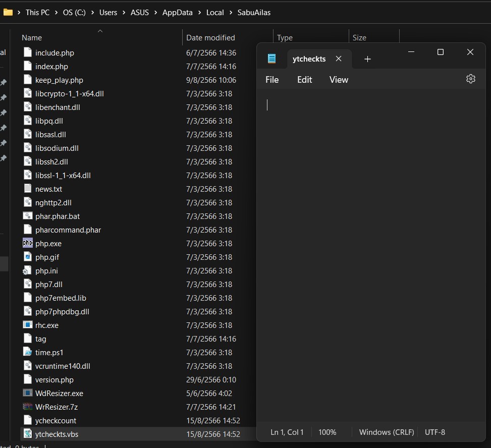
Task: Select the php7phpdbg.dll file name
Action: coord(62,311)
